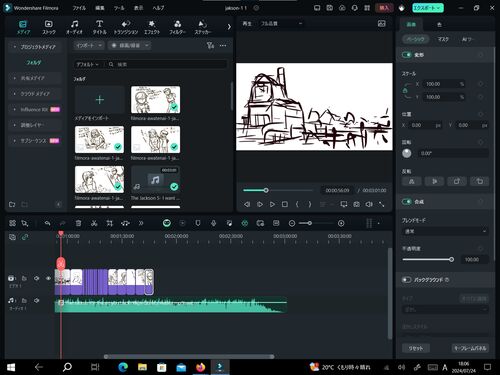
Task: Click the ファイル menu
Action: [79, 8]
